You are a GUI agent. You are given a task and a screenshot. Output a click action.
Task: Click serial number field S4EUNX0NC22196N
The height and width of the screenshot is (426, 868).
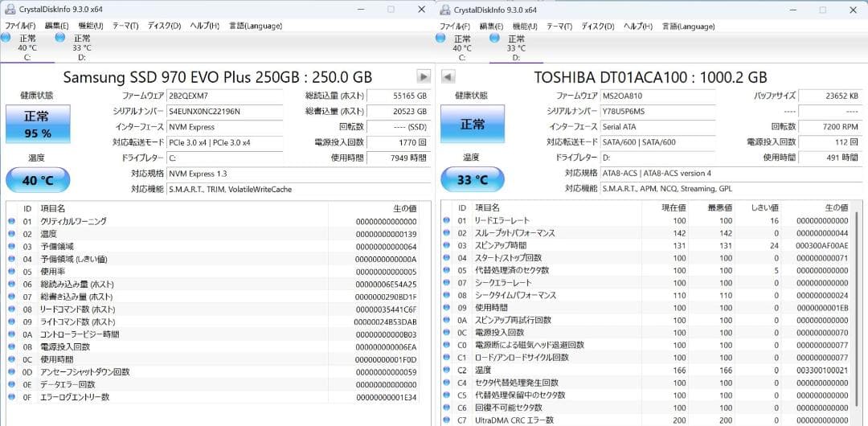(225, 112)
